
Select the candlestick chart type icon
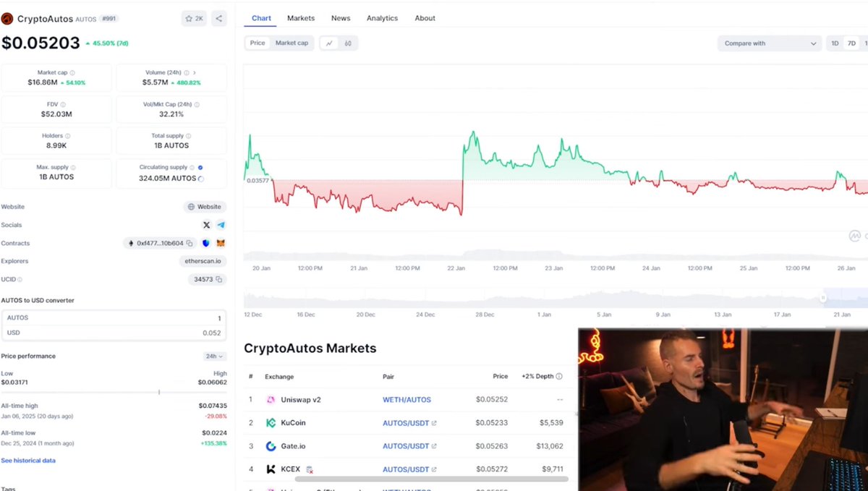coord(348,43)
